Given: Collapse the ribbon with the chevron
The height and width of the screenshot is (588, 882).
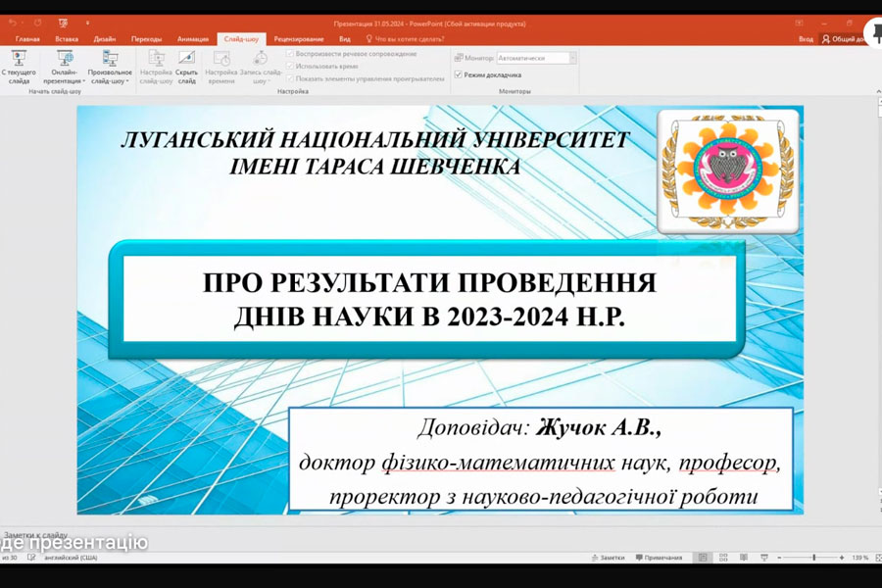Looking at the screenshot, I should click(x=878, y=91).
